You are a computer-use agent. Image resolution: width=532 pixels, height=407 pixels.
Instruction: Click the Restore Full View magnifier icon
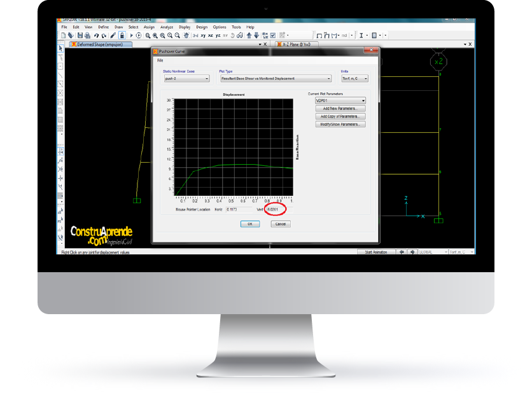click(155, 35)
